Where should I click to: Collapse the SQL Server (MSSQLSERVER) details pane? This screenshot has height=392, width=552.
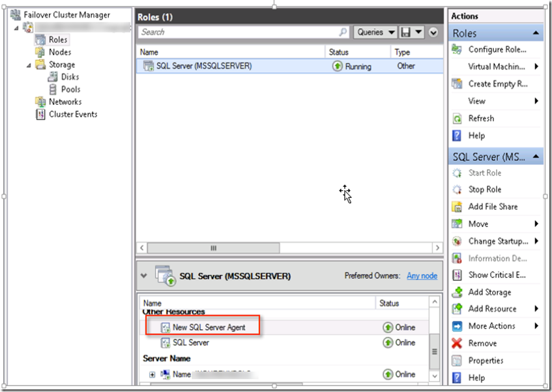coord(143,275)
